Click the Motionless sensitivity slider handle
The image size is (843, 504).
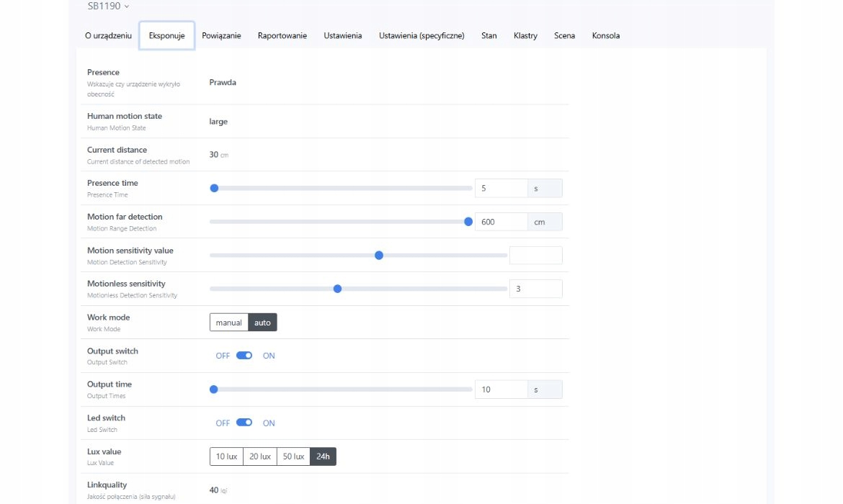pyautogui.click(x=337, y=289)
